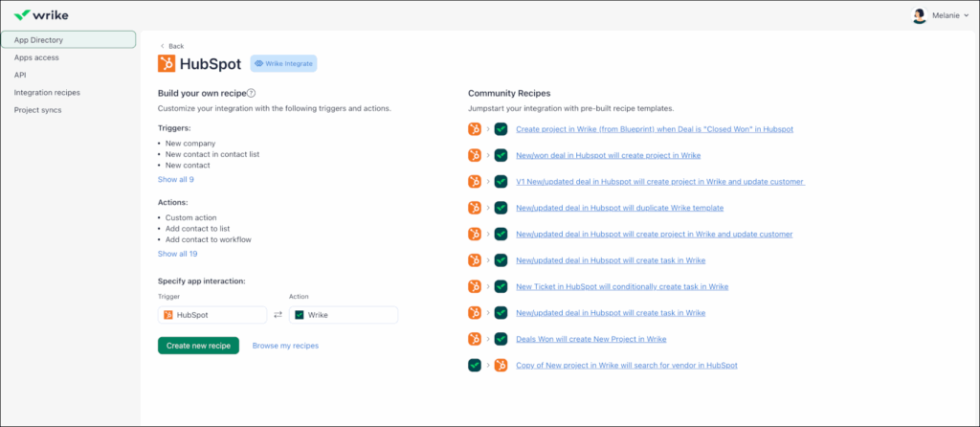Click HubSpot icon on New Ticket recipe row
980x427 pixels.
pos(475,286)
